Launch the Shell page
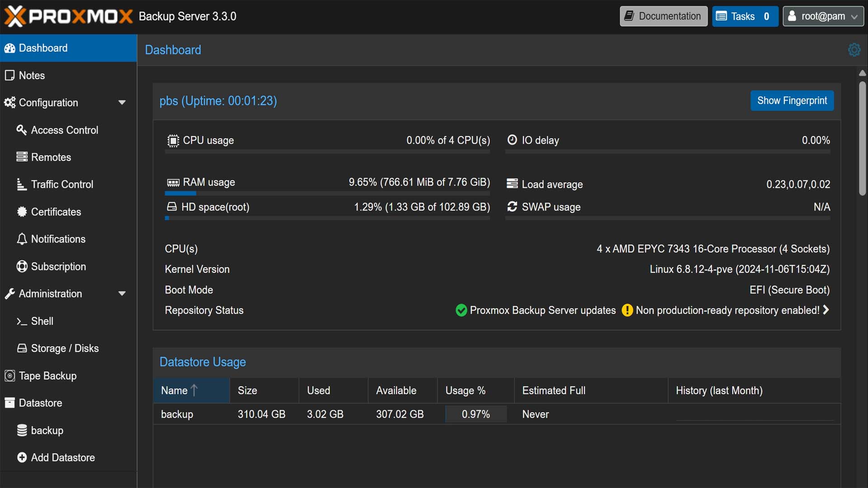868x488 pixels. pos(68,321)
